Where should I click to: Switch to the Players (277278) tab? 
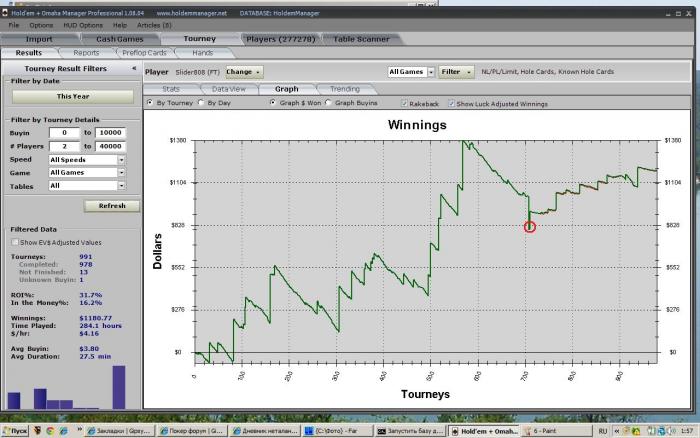[x=280, y=39]
